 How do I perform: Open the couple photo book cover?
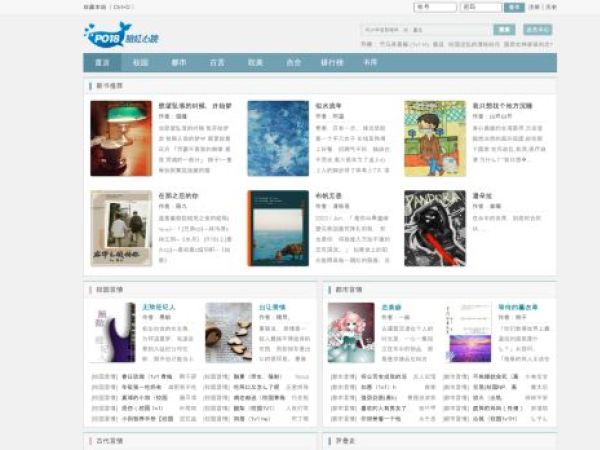click(x=121, y=228)
